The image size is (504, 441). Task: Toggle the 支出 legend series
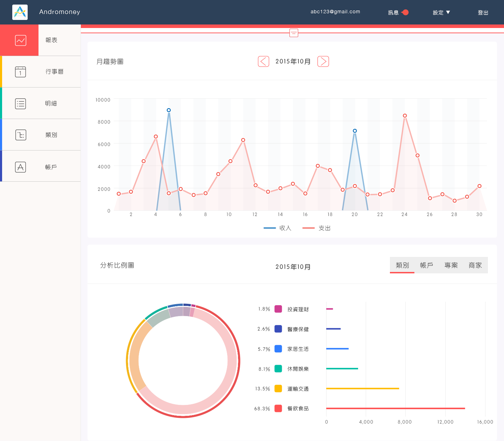click(317, 228)
